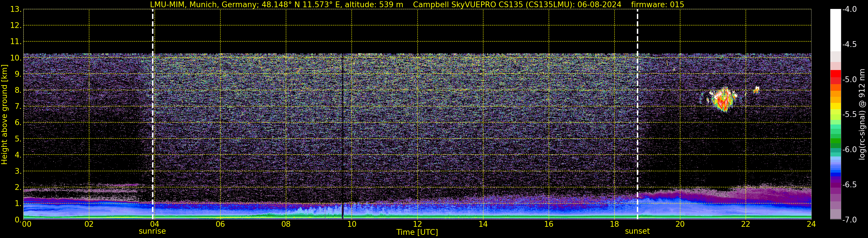Click the time axis tick '14'
Viewport: 868px width, 238px height.
[483, 224]
